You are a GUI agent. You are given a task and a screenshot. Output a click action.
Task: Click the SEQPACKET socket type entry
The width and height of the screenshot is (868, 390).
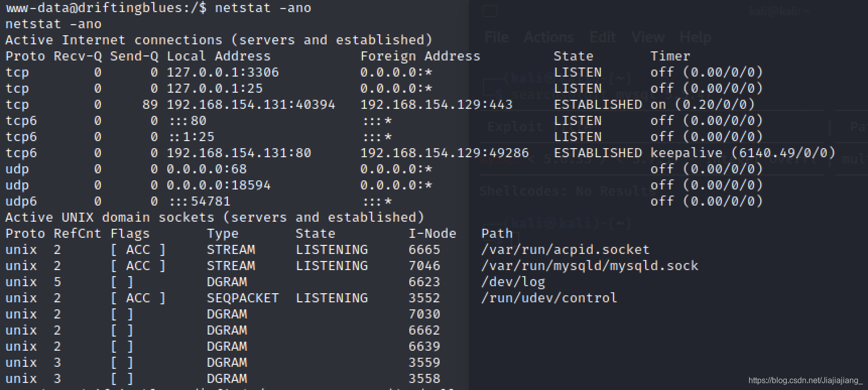pyautogui.click(x=243, y=298)
